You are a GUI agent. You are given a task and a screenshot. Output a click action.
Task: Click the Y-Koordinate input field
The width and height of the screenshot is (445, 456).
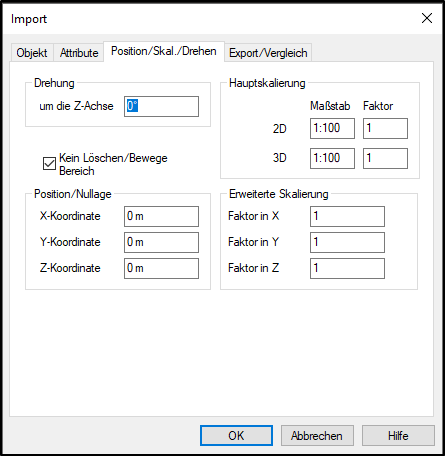161,242
